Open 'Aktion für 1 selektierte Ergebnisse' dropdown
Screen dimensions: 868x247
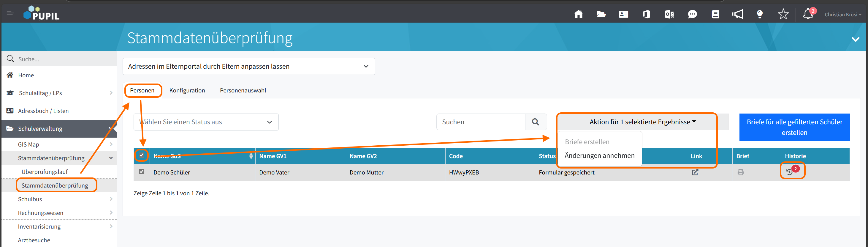click(642, 122)
